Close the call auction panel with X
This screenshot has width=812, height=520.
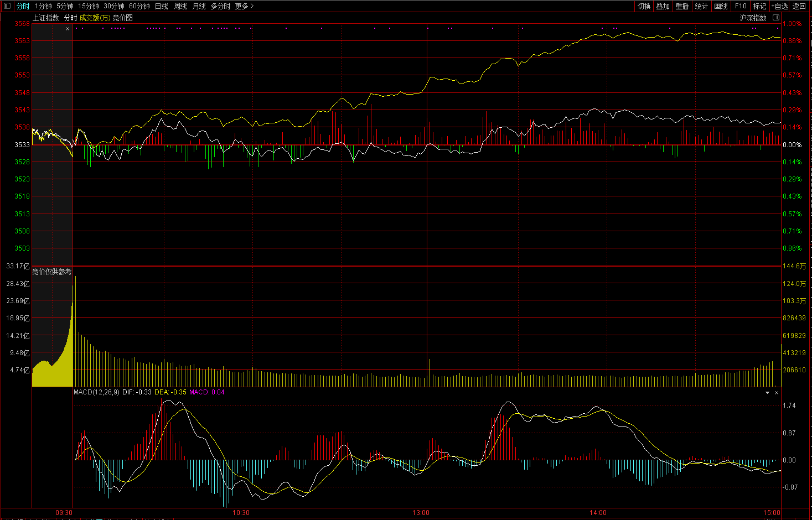click(x=68, y=29)
